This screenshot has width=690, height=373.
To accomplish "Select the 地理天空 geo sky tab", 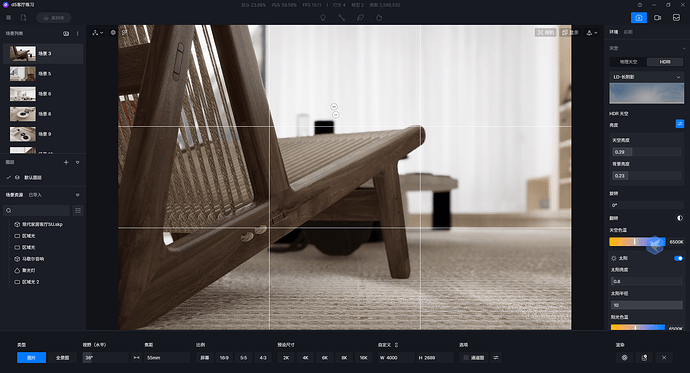I will pyautogui.click(x=628, y=62).
